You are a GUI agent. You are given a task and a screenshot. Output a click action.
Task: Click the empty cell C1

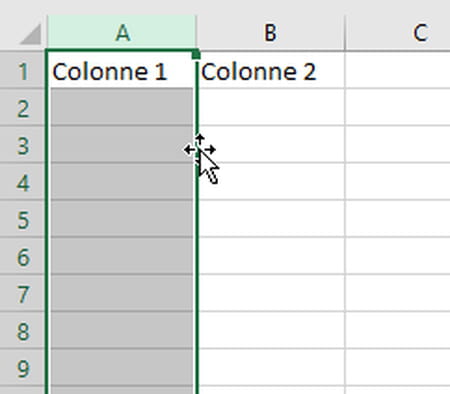point(398,70)
